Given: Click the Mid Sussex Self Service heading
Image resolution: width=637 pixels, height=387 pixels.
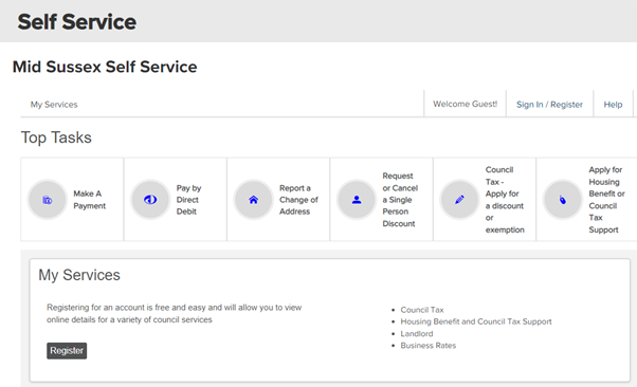Looking at the screenshot, I should [105, 67].
